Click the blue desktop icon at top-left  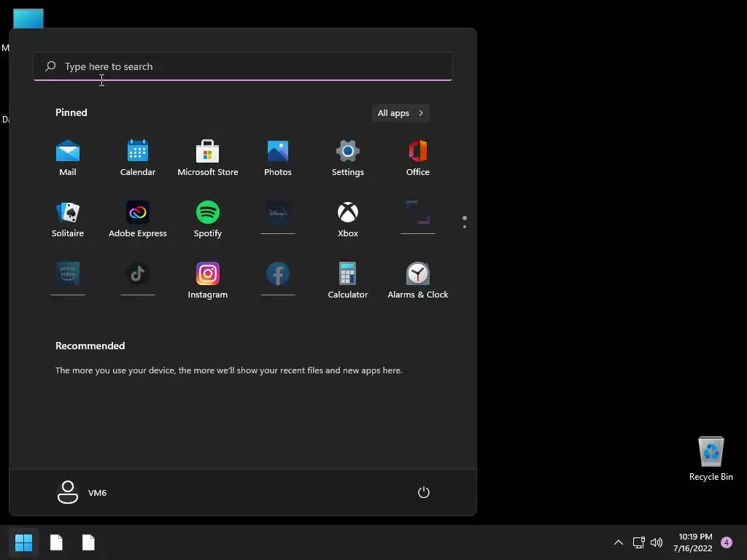[28, 18]
